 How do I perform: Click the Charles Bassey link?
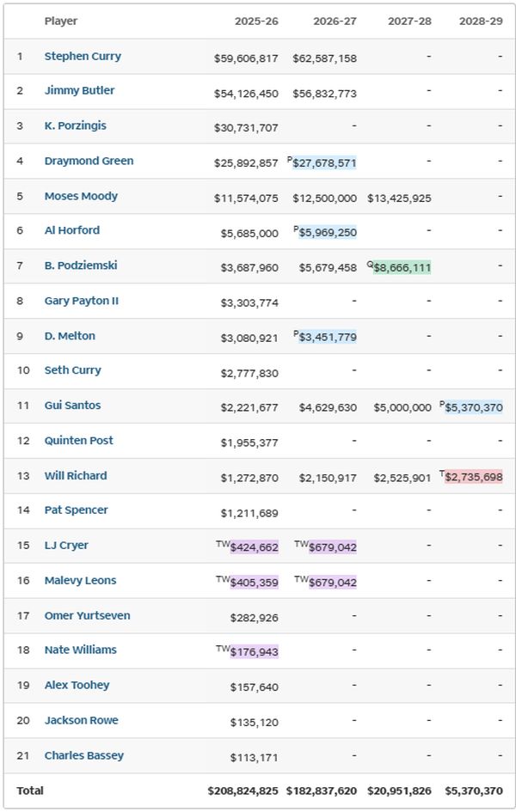tap(84, 756)
